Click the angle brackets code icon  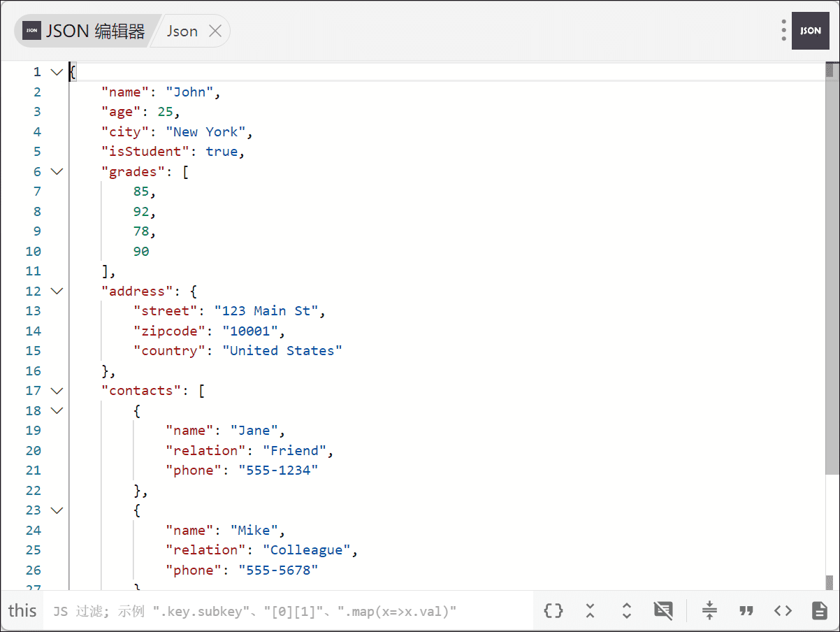[783, 610]
